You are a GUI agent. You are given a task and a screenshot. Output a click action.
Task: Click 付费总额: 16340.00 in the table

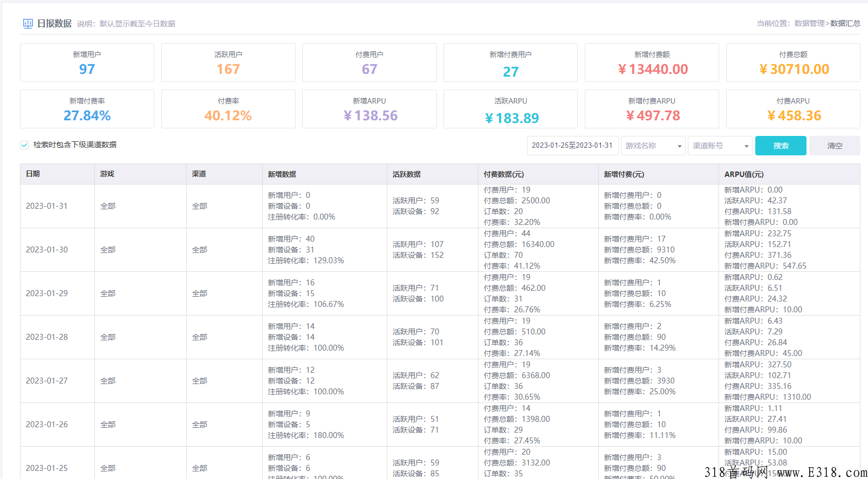coord(519,244)
